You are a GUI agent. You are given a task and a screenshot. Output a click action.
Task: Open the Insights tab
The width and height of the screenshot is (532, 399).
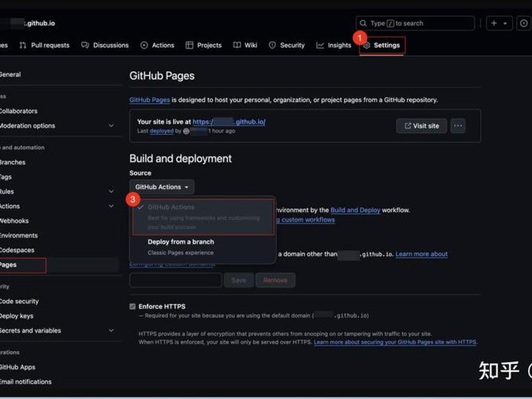point(334,45)
